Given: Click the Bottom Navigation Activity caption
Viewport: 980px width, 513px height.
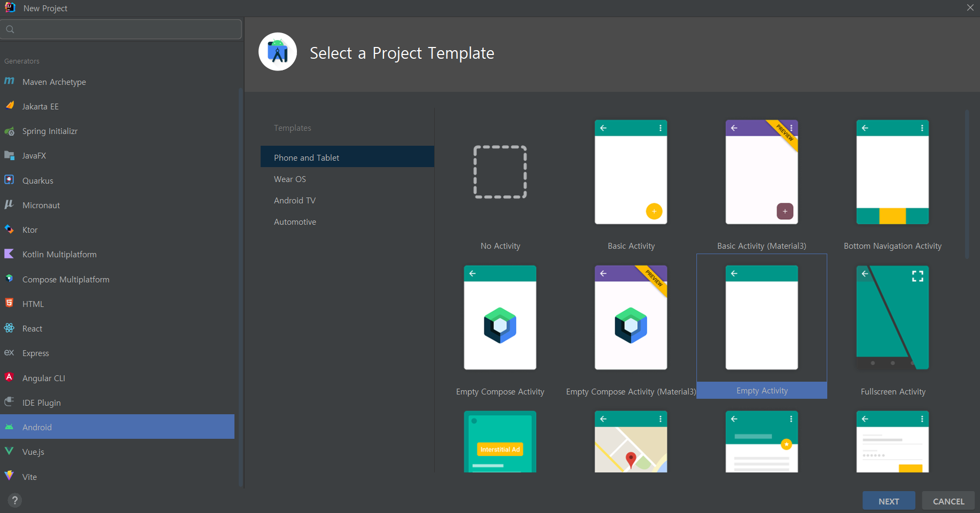Looking at the screenshot, I should click(x=892, y=246).
